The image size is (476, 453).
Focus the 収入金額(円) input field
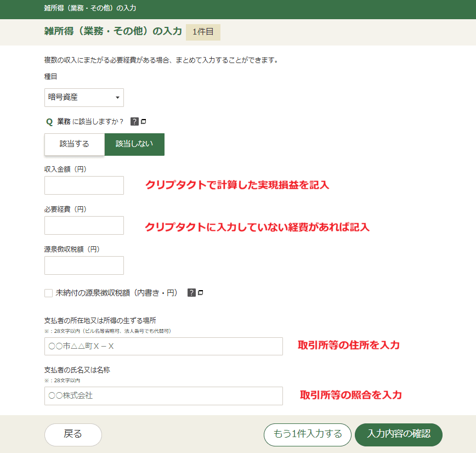coord(84,185)
